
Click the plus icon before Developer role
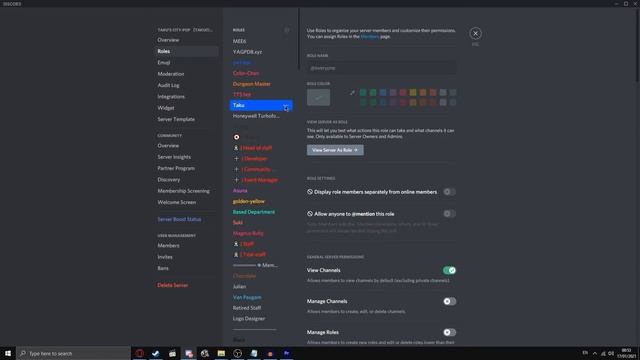[x=236, y=159]
